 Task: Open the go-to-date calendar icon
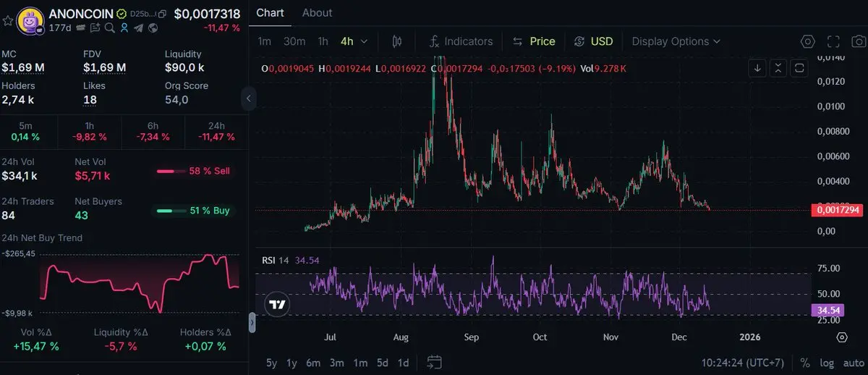click(434, 362)
